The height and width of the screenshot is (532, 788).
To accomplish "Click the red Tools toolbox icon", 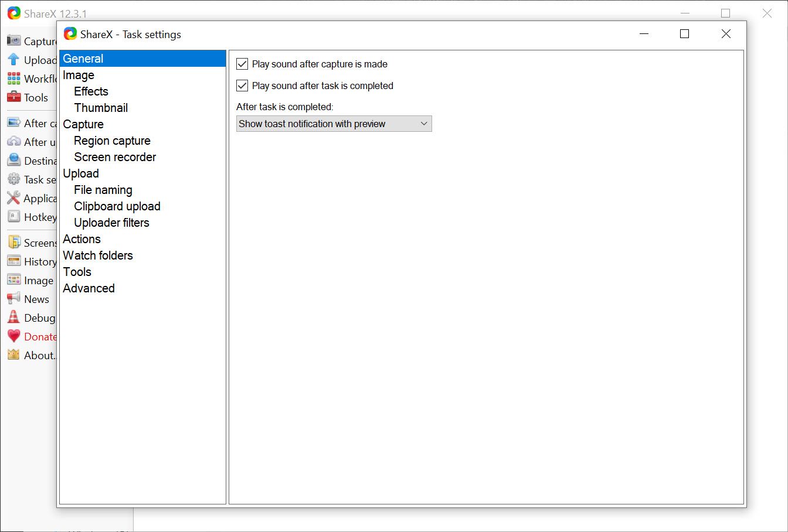I will coord(14,97).
